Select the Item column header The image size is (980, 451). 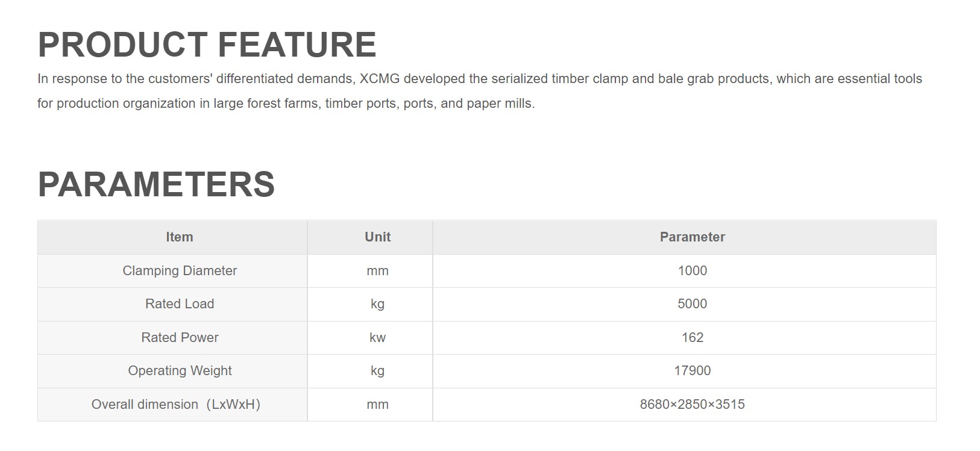point(180,237)
